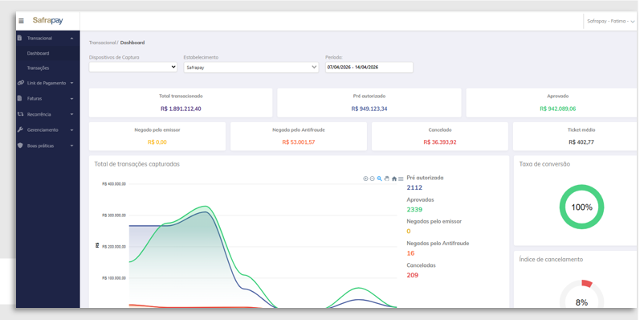
Task: Open chart download menu icon
Action: (x=401, y=178)
